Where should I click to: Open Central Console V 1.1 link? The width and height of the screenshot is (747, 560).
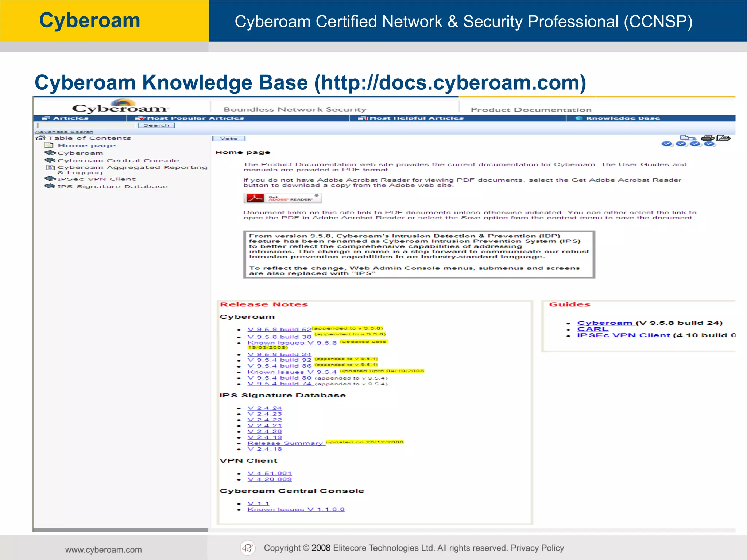click(x=258, y=503)
